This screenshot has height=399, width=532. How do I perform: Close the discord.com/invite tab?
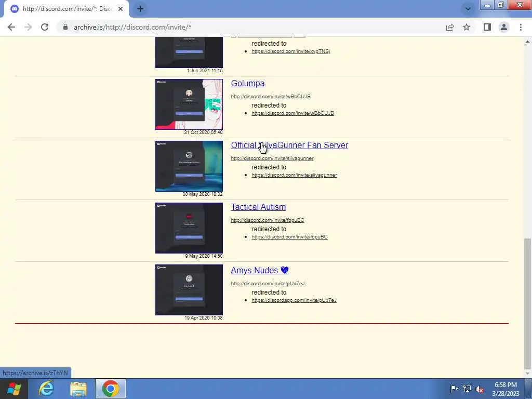(x=121, y=9)
